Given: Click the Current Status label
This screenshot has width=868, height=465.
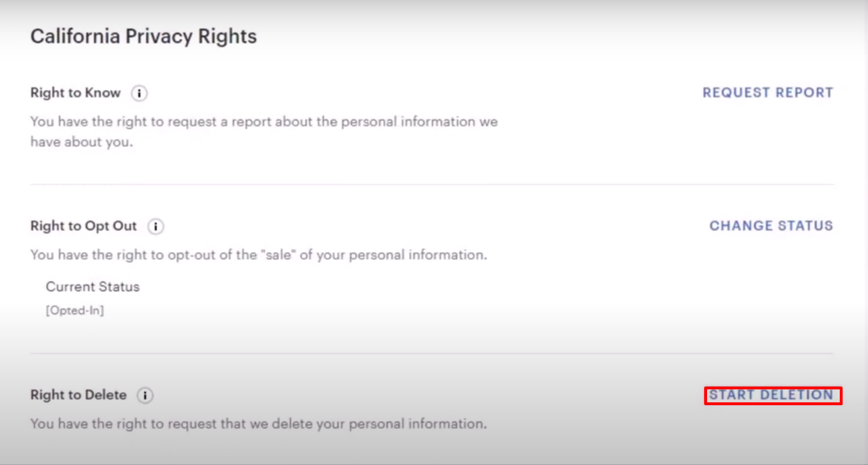Looking at the screenshot, I should tap(93, 287).
